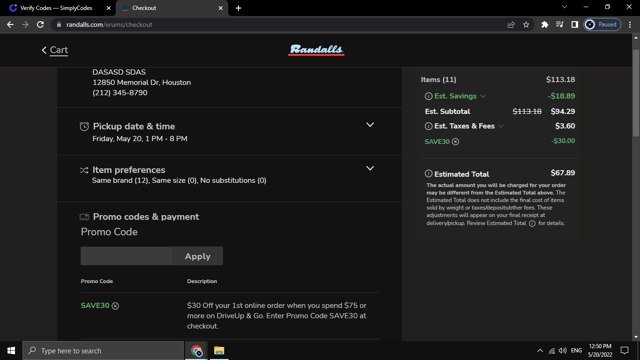Screen dimensions: 640x360
Task: Click the Item preferences shuffle icon
Action: click(84, 170)
